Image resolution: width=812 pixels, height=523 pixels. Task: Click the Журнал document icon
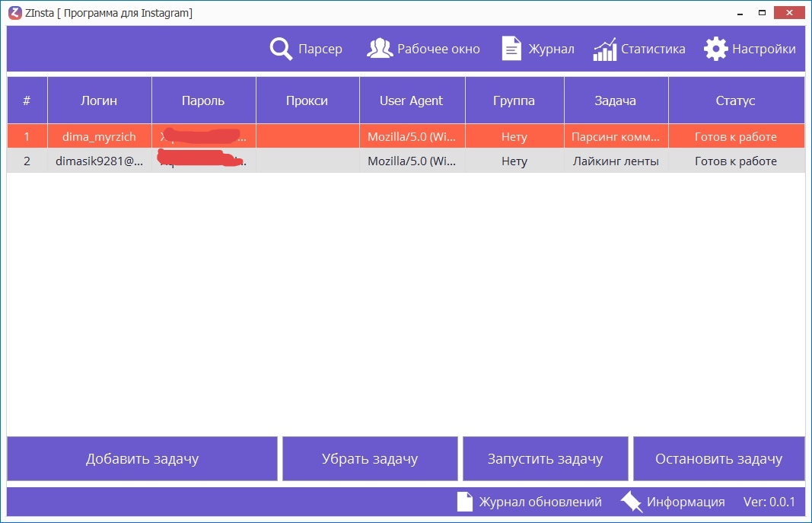tap(511, 49)
